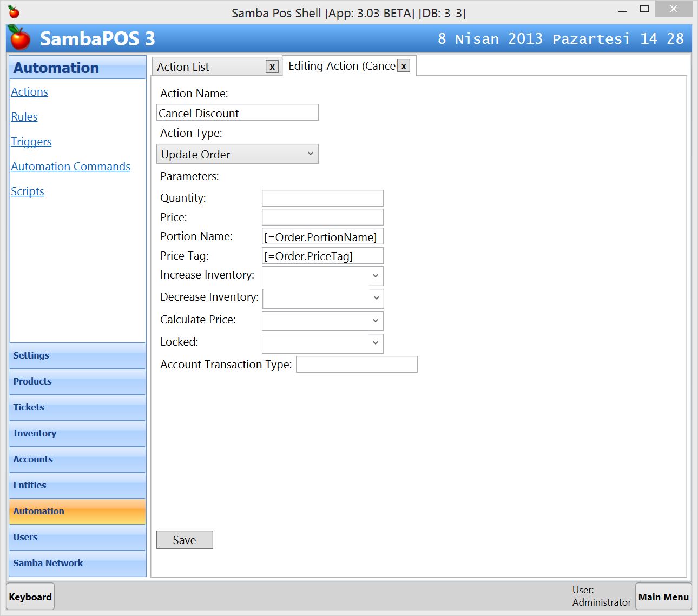Open the Action Type dropdown

point(237,154)
